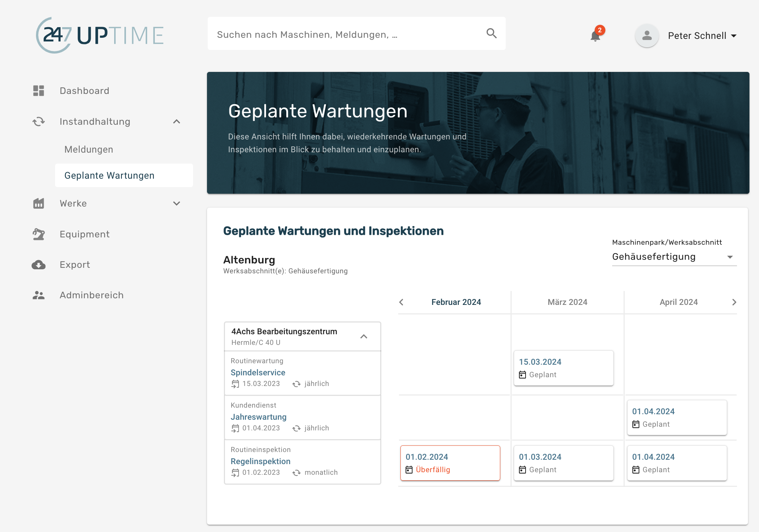Collapse the 4Achs Bearbeitungszentrum card
Screen dimensions: 759x532
click(364, 336)
